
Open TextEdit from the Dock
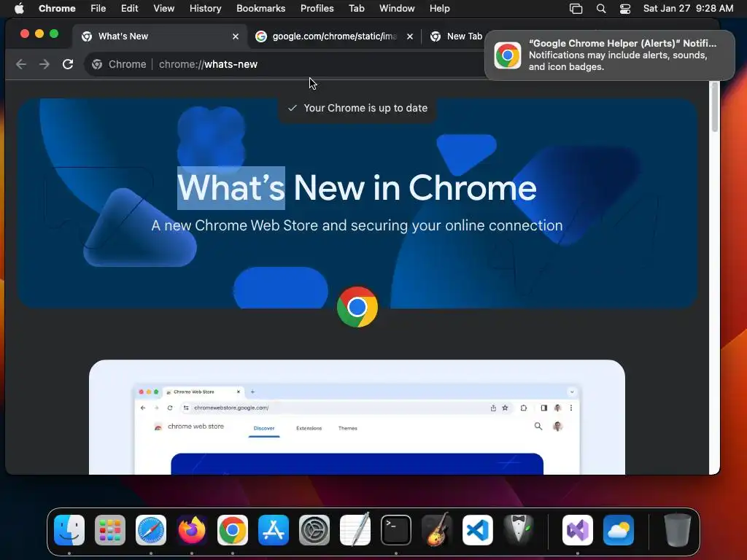pyautogui.click(x=355, y=529)
